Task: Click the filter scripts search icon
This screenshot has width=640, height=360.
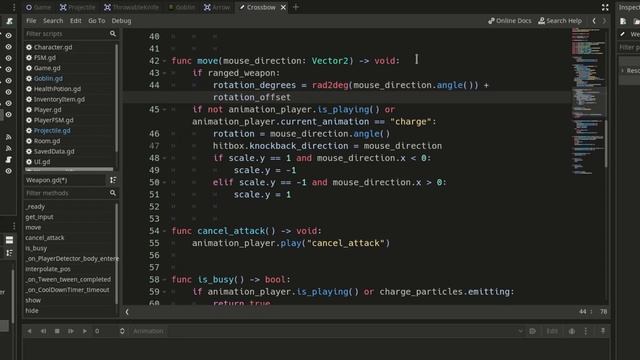Action: click(x=113, y=33)
